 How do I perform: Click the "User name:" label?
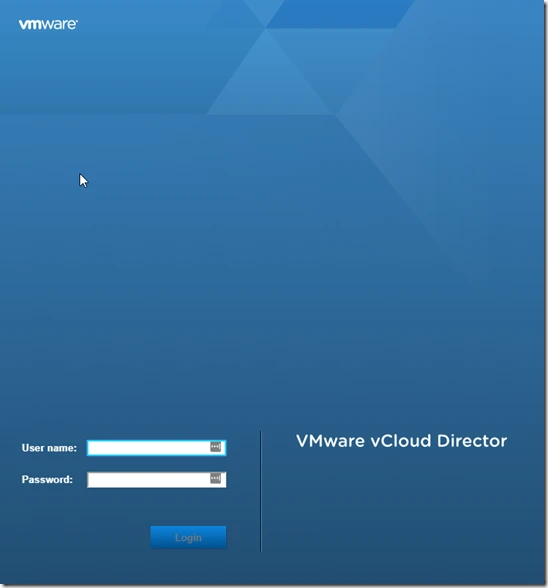(x=49, y=448)
